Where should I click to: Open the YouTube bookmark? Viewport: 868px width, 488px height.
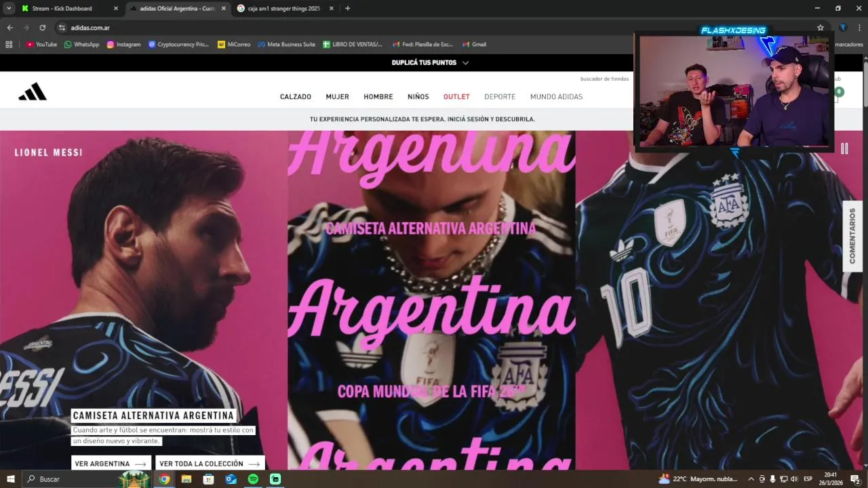tap(41, 44)
